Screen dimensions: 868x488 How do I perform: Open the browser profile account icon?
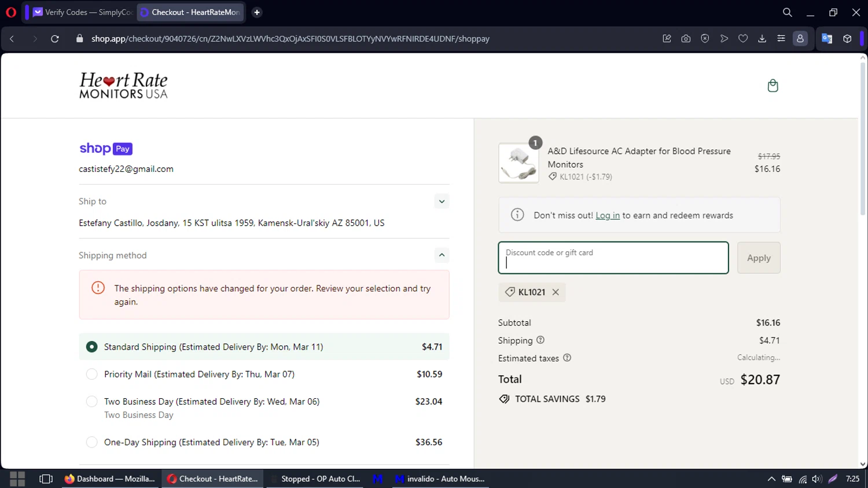800,39
